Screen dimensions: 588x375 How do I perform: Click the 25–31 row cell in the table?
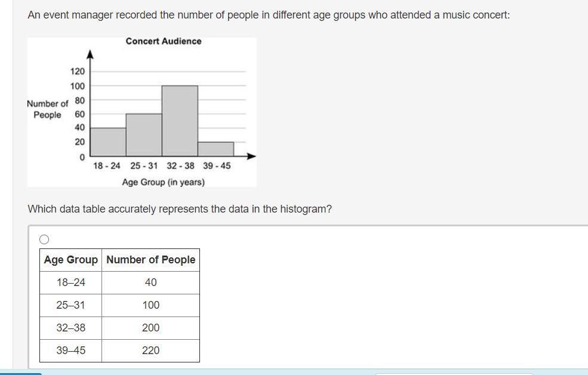point(71,305)
